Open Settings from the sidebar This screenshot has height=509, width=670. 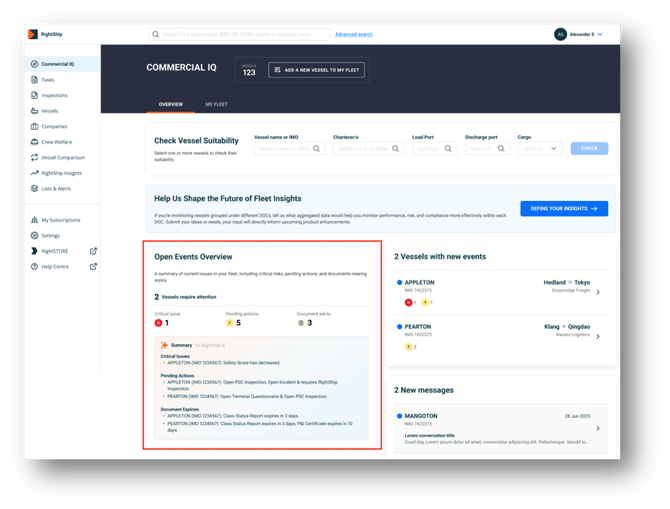pyautogui.click(x=50, y=235)
